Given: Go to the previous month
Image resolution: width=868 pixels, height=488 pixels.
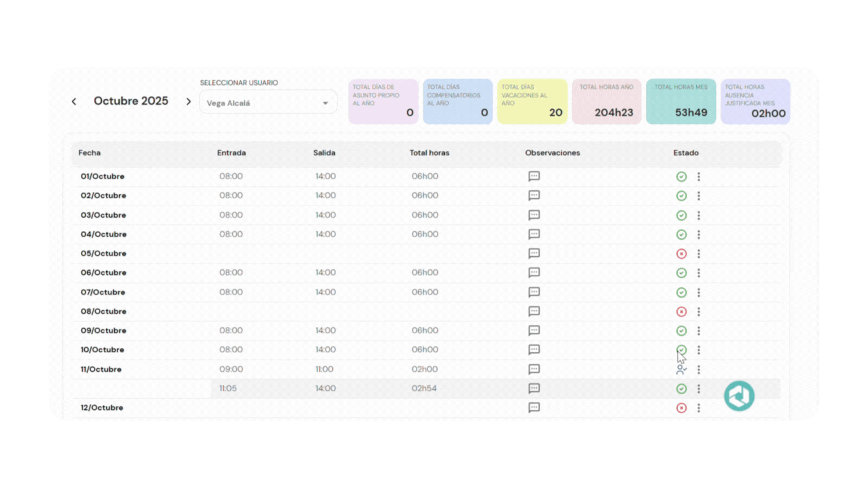Looking at the screenshot, I should coord(74,102).
